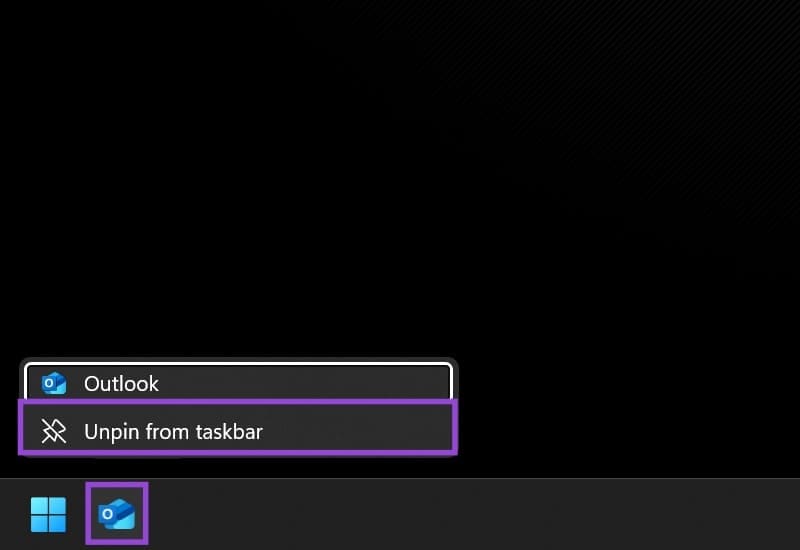Select Unpin from taskbar
The height and width of the screenshot is (550, 800).
[x=238, y=428]
